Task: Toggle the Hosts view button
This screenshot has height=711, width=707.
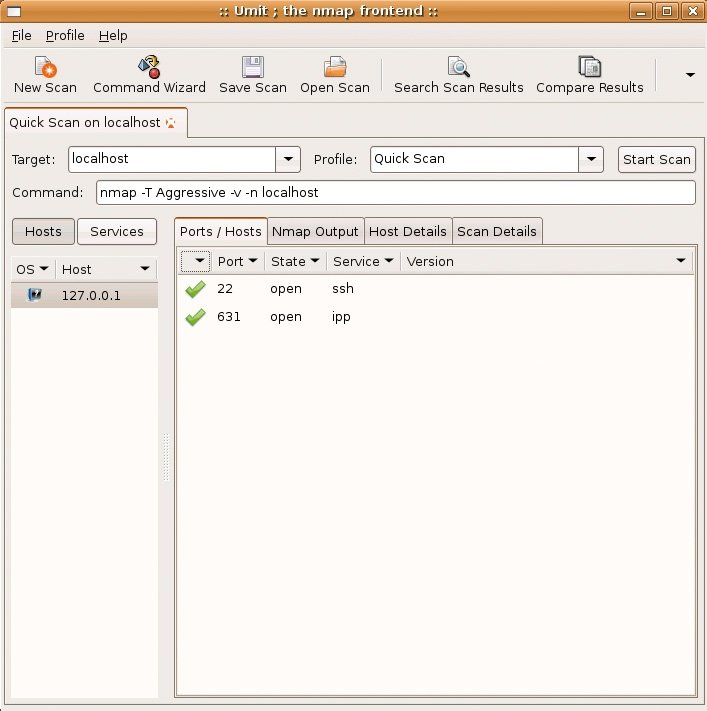Action: [43, 231]
